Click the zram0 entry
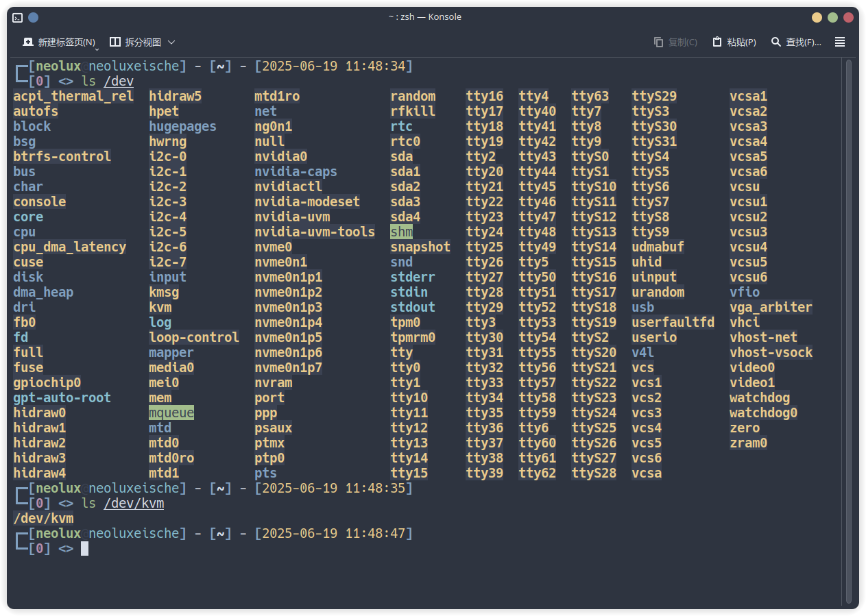 [749, 443]
